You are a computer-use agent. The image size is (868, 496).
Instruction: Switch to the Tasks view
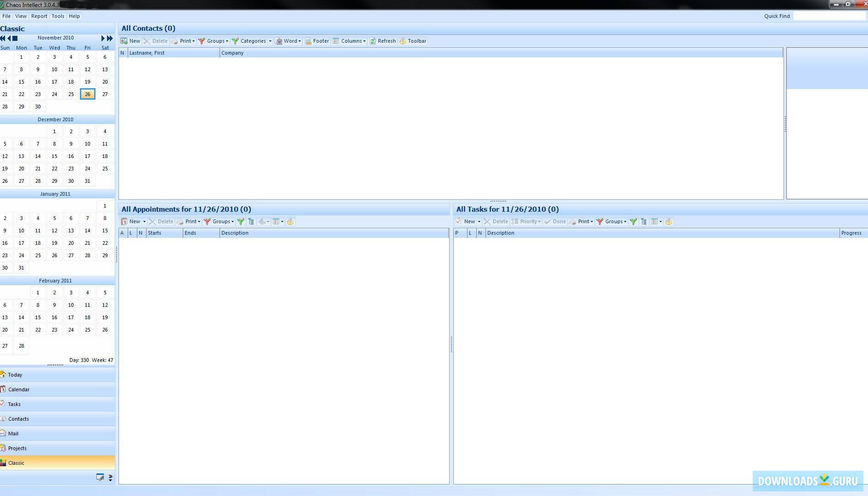(57, 404)
